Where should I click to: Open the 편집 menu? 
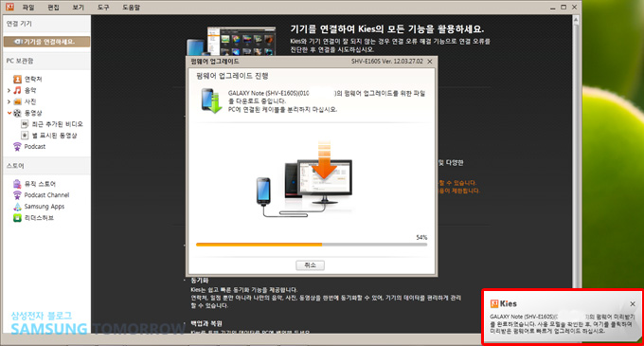point(53,8)
